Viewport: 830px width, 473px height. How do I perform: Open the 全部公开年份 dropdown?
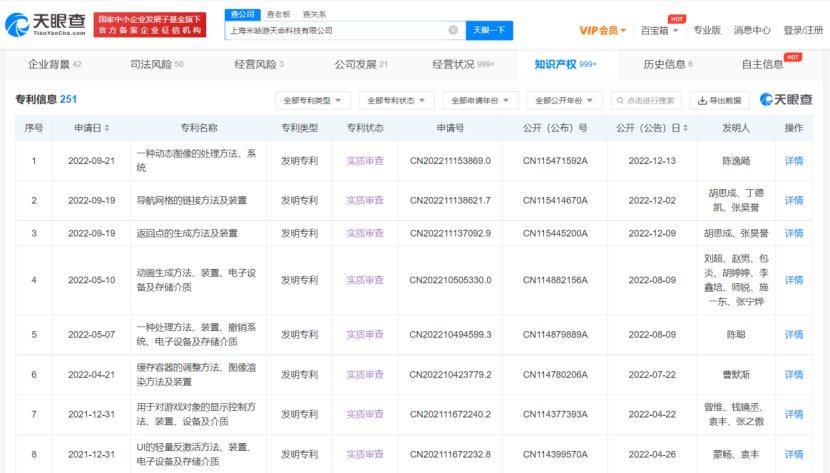point(564,101)
